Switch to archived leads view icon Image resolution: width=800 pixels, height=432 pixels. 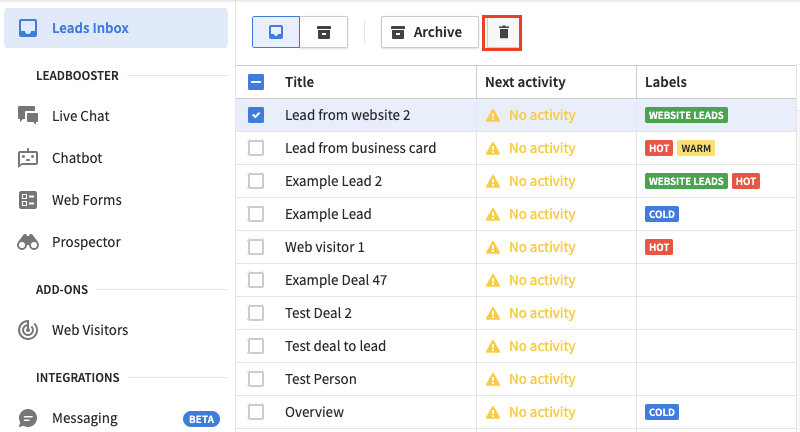(324, 32)
